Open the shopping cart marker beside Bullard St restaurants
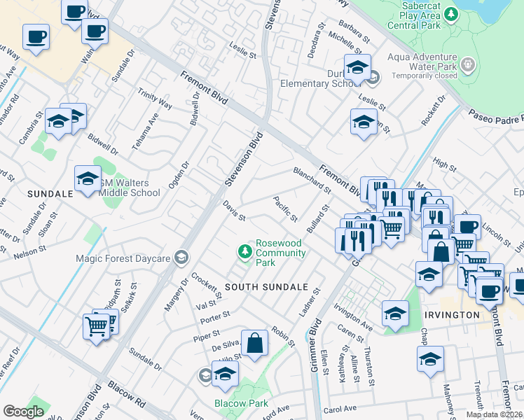This screenshot has height=420, width=524. (x=392, y=230)
